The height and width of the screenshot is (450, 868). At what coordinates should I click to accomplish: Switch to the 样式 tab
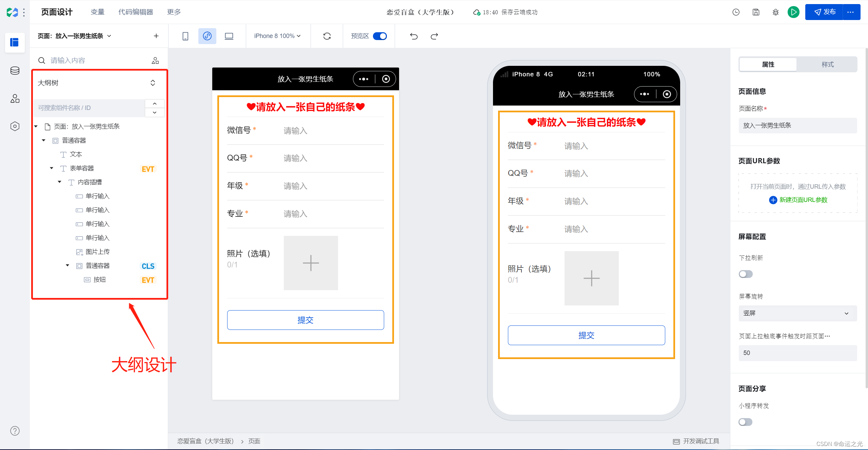[x=827, y=64]
